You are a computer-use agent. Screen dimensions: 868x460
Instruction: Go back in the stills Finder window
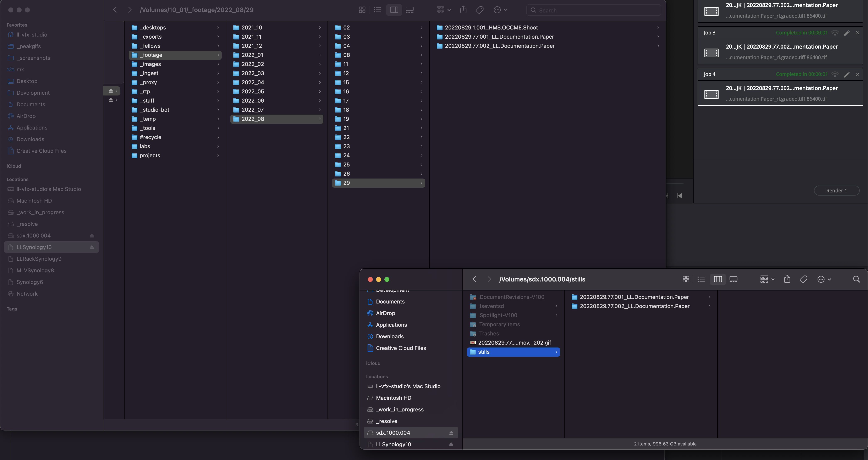click(x=474, y=279)
